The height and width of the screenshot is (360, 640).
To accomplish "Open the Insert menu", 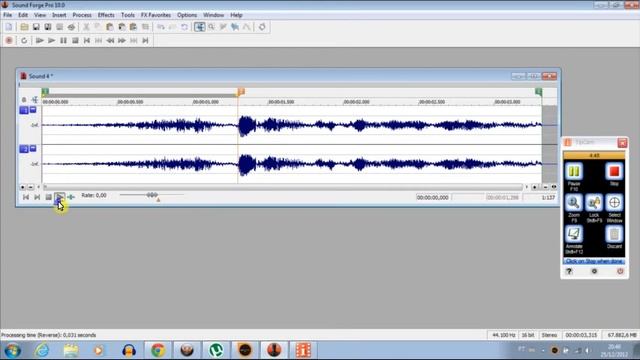I will click(x=59, y=15).
